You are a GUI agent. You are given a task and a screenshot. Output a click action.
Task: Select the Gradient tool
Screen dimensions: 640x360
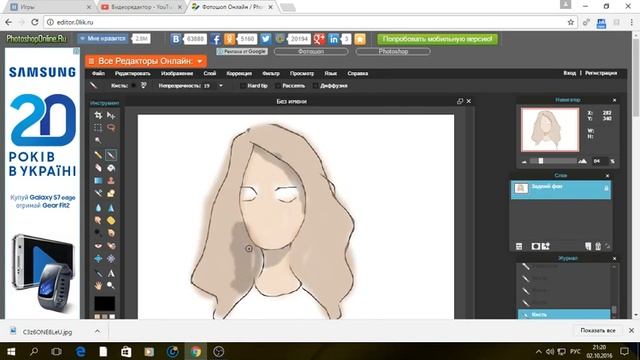[x=98, y=180]
